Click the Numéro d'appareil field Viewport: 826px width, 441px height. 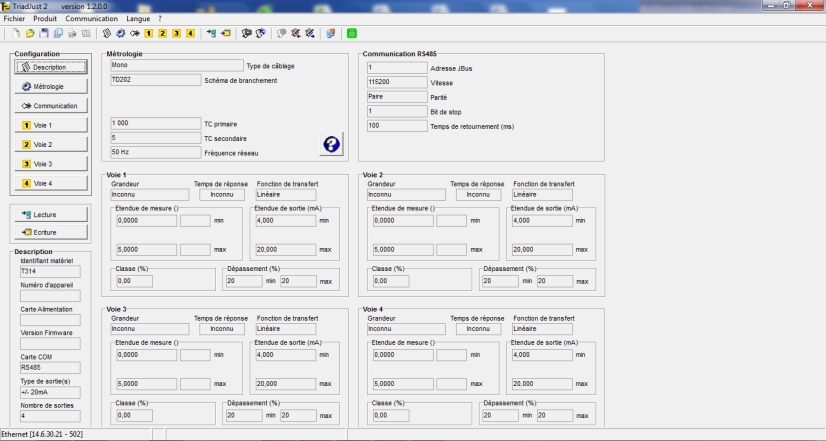[50, 296]
